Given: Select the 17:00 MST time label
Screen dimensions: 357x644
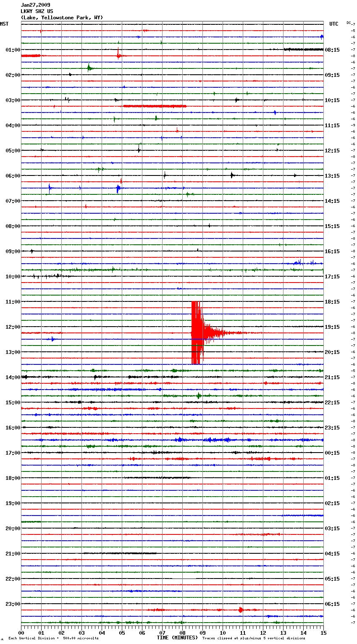Looking at the screenshot, I should [13, 453].
